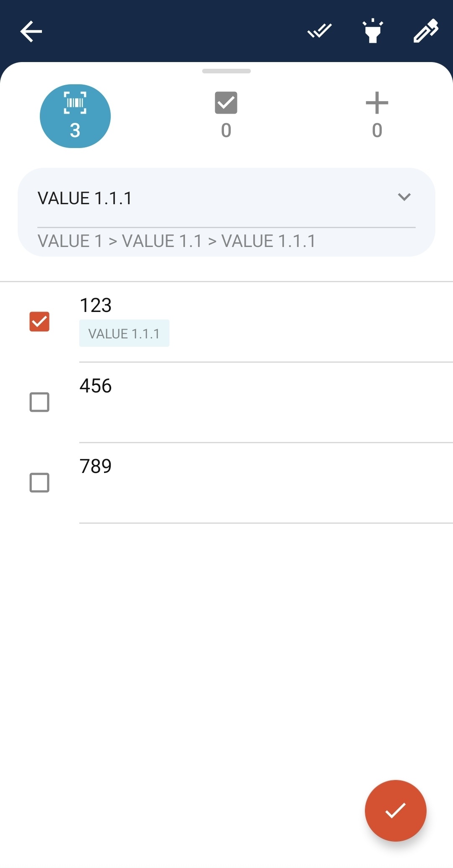This screenshot has height=868, width=453.
Task: Select the 123 list item text
Action: tap(96, 305)
